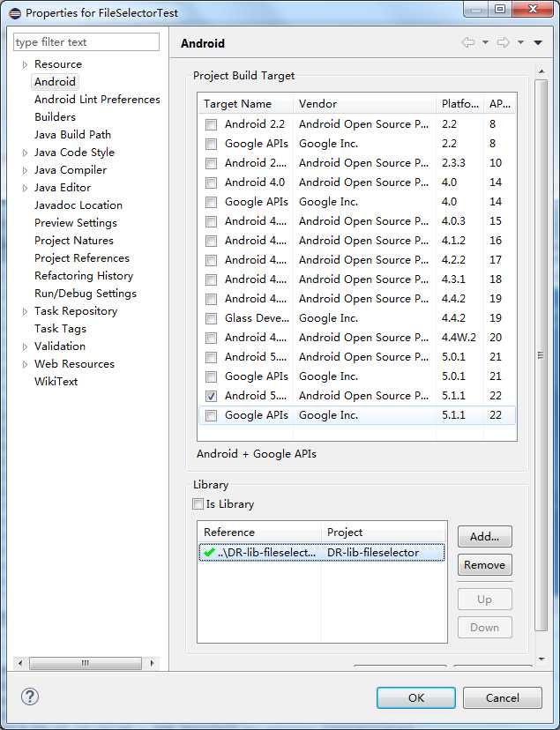
Task: Check the Android 4.0 target checkbox
Action: coord(211,182)
